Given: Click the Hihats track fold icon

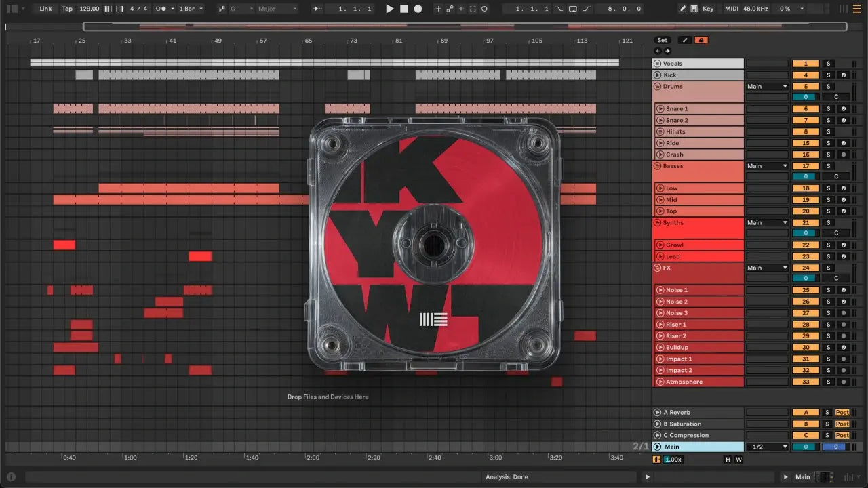Looking at the screenshot, I should [x=660, y=132].
